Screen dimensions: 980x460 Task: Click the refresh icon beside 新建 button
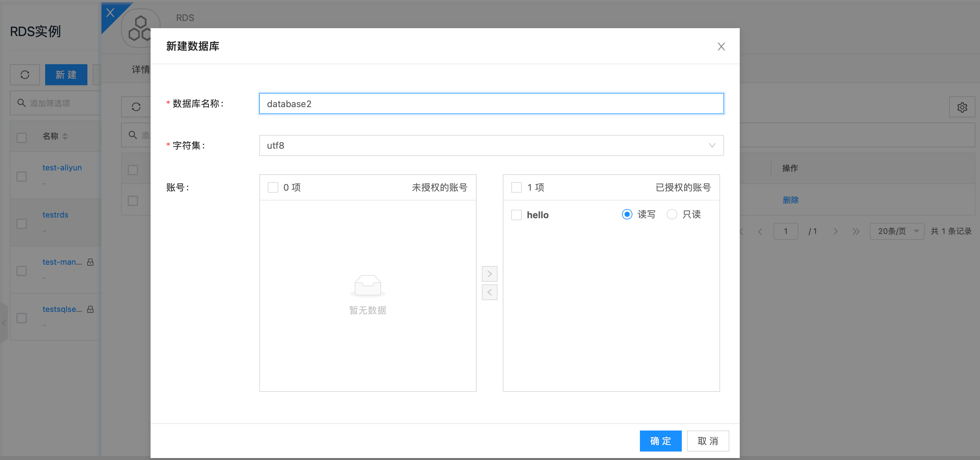(x=25, y=75)
